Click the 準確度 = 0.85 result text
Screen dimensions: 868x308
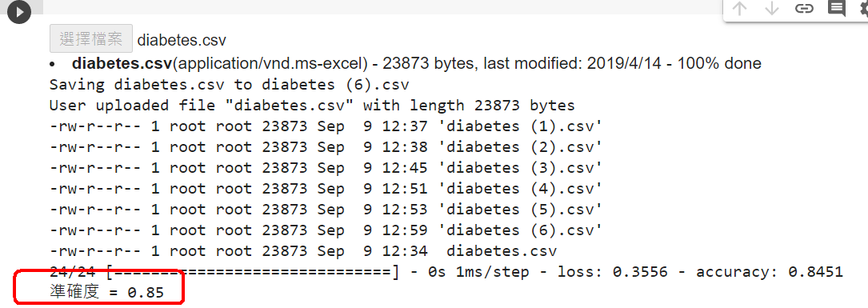(106, 292)
